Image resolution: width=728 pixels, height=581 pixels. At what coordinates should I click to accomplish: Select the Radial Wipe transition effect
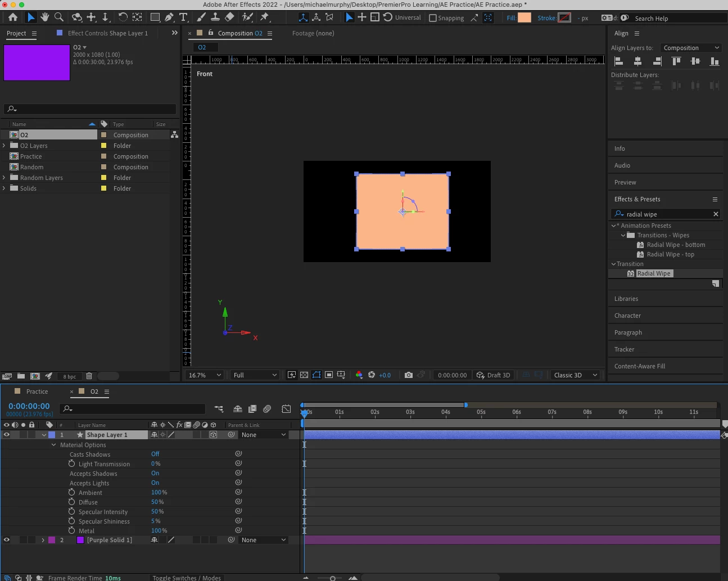654,273
